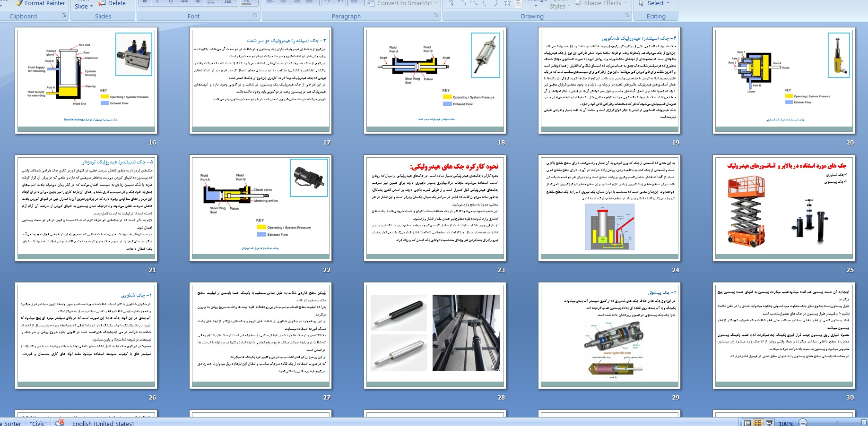Delete the selected slide
Screen dimensions: 868x426
tap(112, 3)
